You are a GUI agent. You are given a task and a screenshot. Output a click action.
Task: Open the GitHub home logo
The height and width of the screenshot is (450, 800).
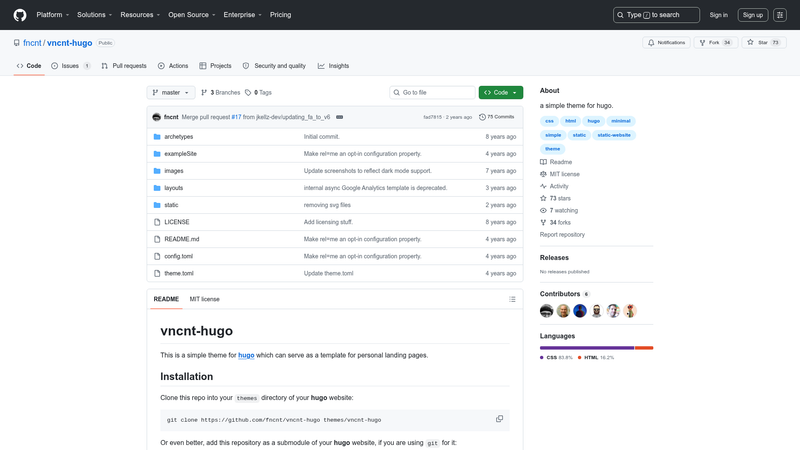(20, 15)
